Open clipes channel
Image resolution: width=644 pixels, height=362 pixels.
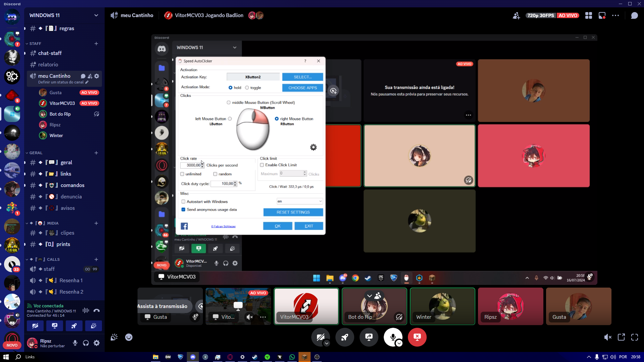64,233
